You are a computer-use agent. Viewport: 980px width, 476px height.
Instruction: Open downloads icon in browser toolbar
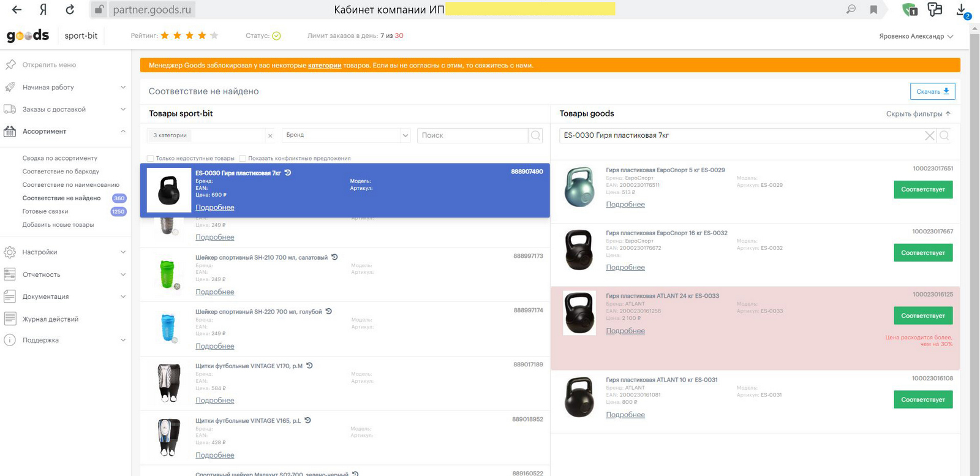[962, 10]
